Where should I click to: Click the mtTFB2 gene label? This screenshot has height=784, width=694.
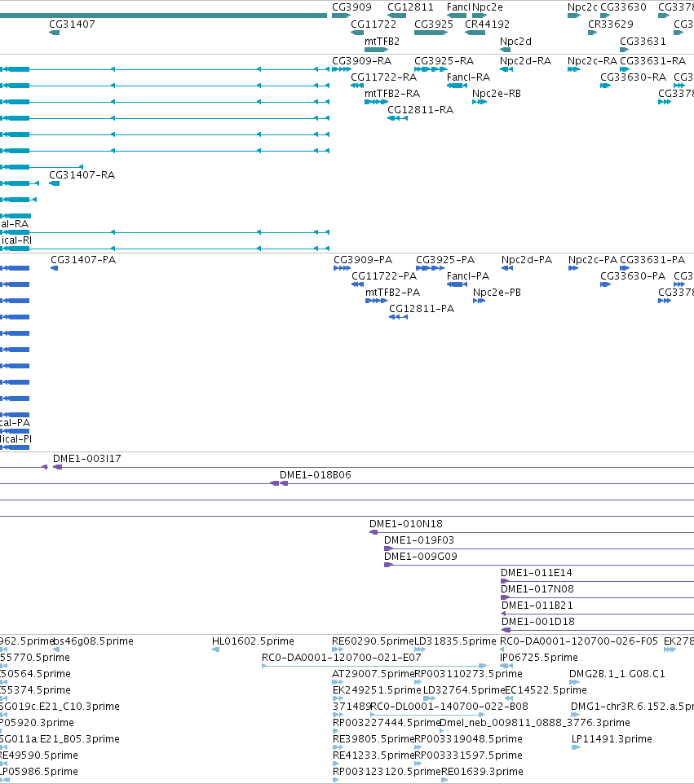pyautogui.click(x=382, y=41)
